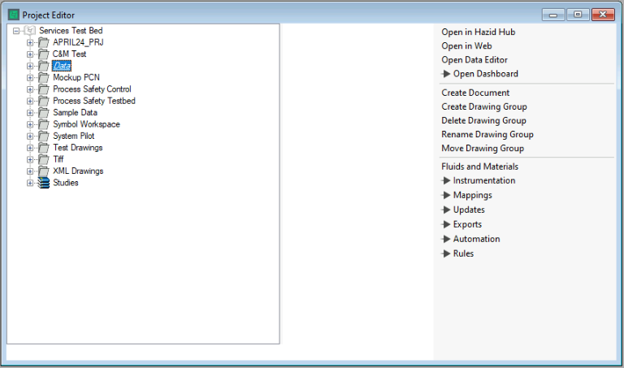
Task: Click the Services Test Bed root project icon
Action: coord(30,31)
